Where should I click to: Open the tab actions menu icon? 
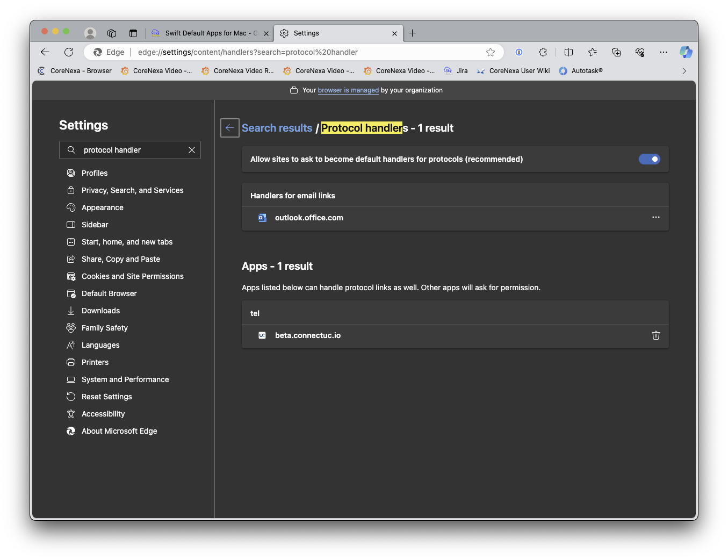point(133,33)
